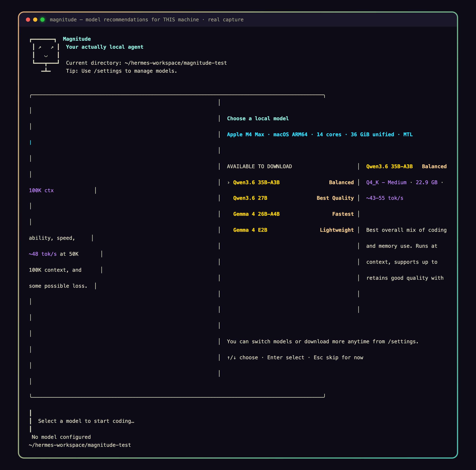Click 'Best overall mix of coding' description line
This screenshot has width=476, height=470.
pyautogui.click(x=406, y=230)
